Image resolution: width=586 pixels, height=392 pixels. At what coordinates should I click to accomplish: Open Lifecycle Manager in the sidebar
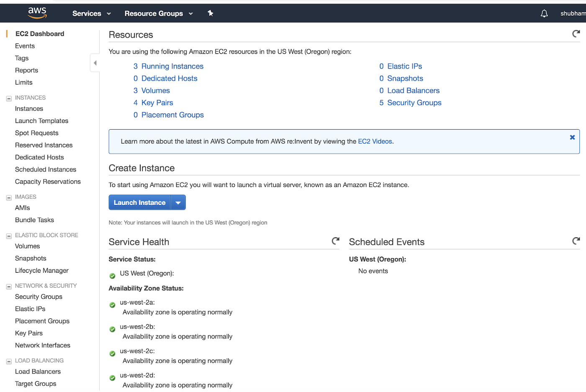coord(42,271)
